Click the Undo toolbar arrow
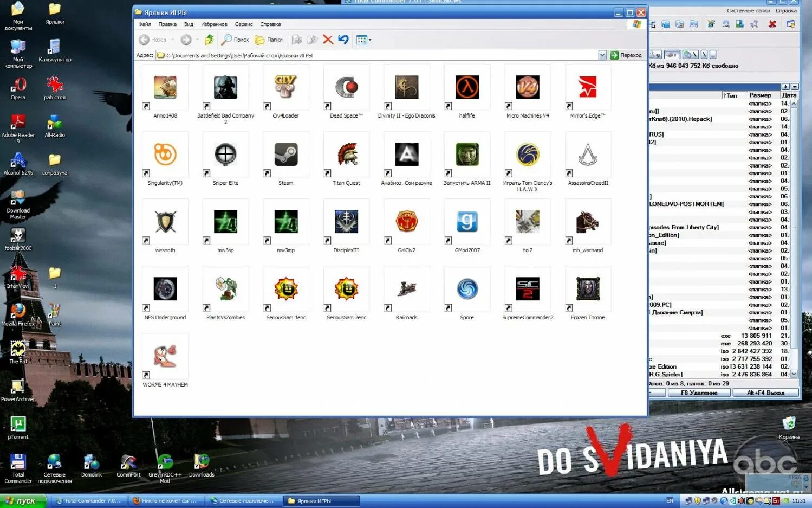Viewport: 812px width, 508px height. coord(343,40)
